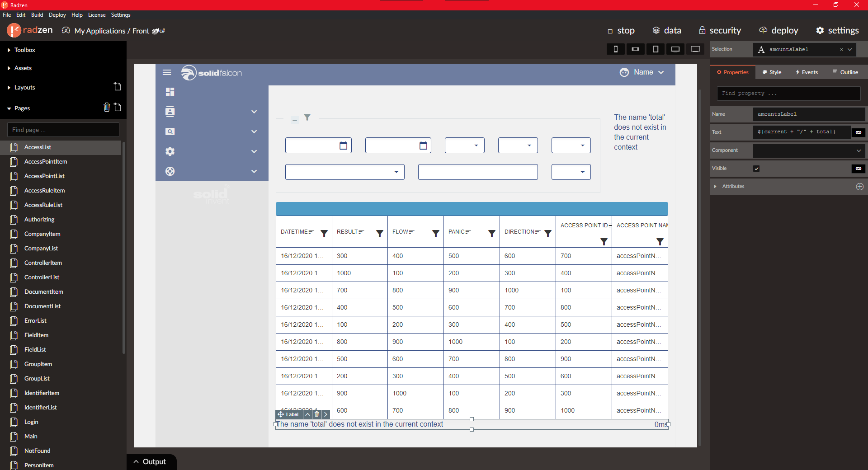Switch to phone portrait device preview

pyautogui.click(x=616, y=49)
